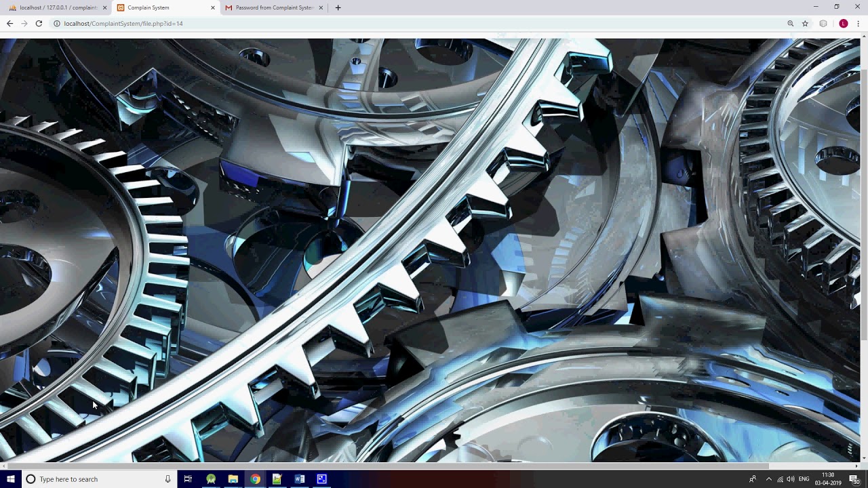Open the grey cube extension icon
The image size is (868, 488).
pyautogui.click(x=823, y=23)
